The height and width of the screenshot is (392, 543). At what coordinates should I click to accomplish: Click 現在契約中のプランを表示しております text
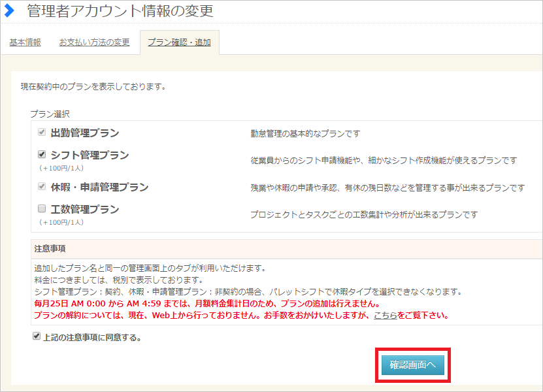93,87
